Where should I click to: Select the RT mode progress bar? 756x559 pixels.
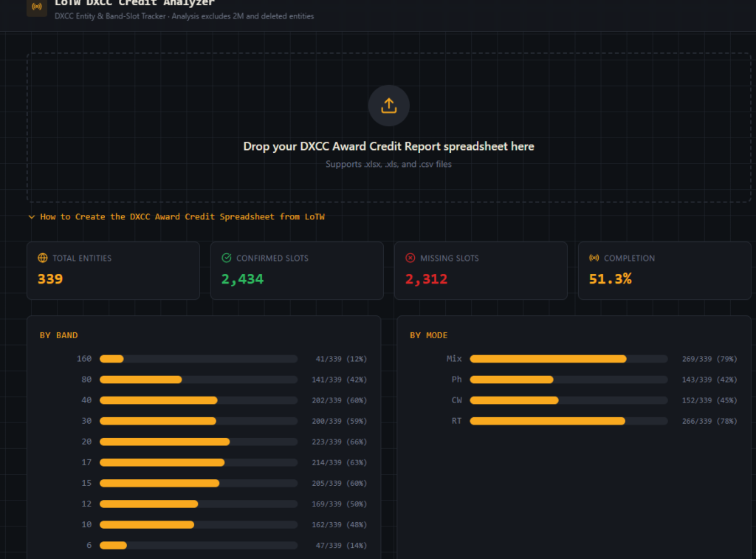tap(568, 421)
